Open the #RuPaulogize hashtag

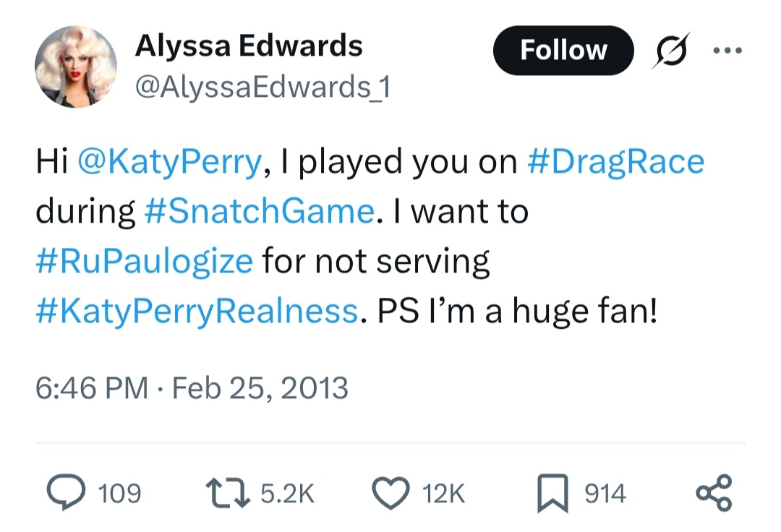144,260
